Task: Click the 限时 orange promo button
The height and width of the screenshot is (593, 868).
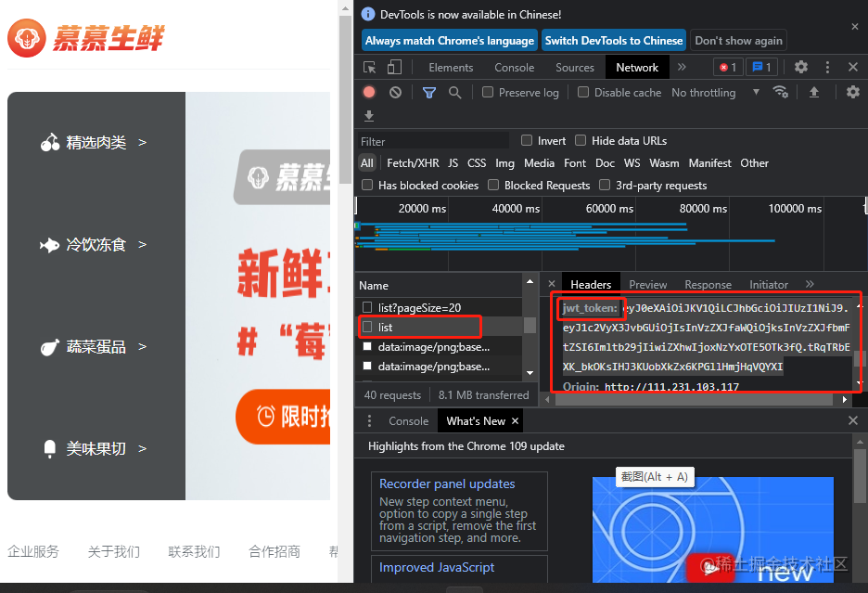Action: (x=284, y=417)
